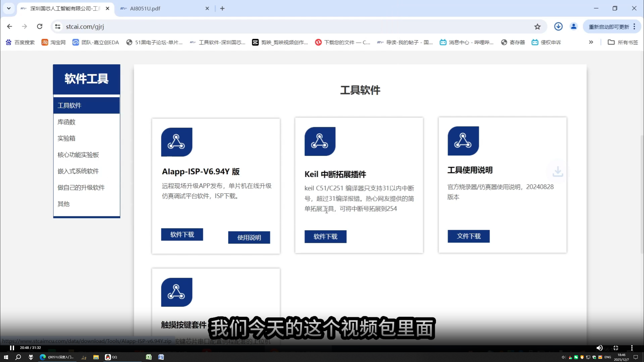Screen dimensions: 644x362
Task: Pause the video playback
Action: 12,348
